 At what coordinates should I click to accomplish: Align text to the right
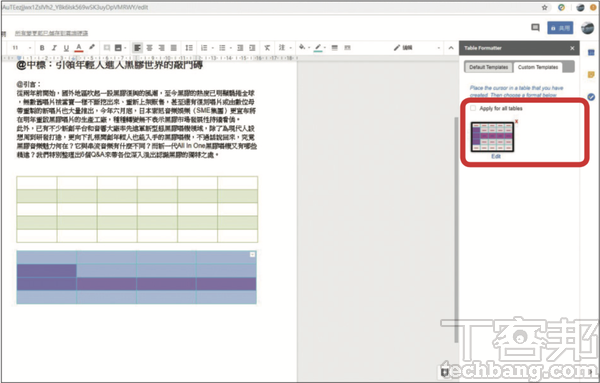click(161, 48)
